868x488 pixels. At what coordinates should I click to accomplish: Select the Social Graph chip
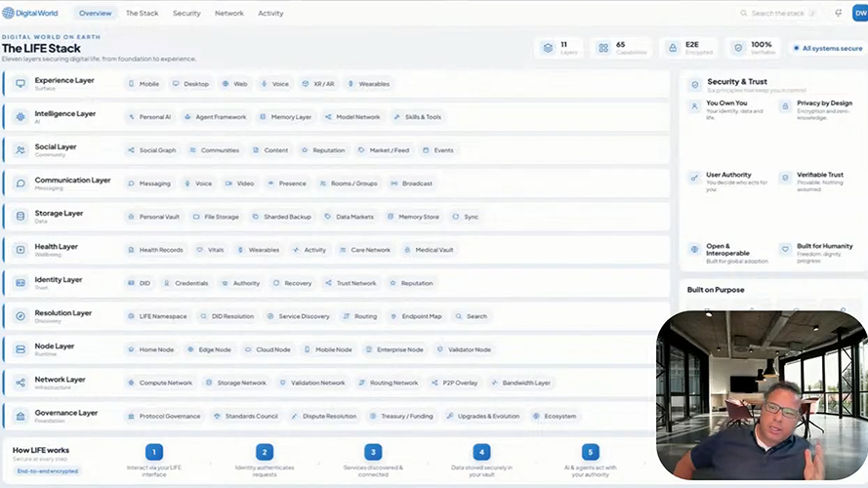[152, 150]
